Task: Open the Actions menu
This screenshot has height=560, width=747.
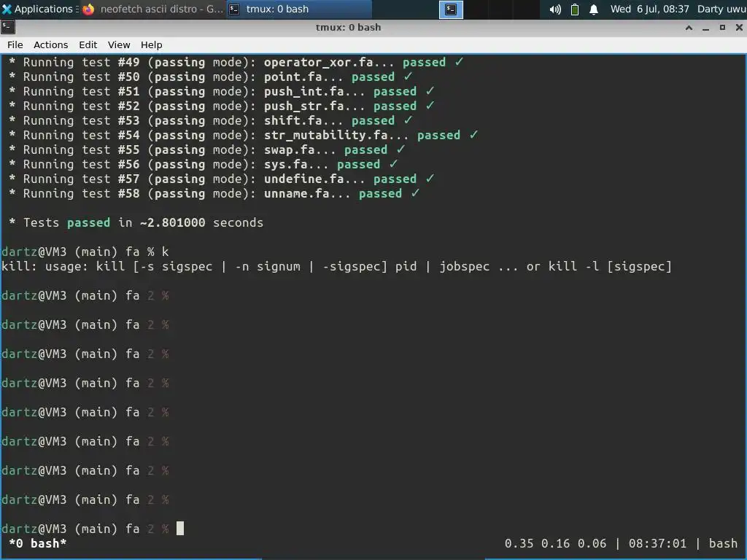Action: coord(50,44)
